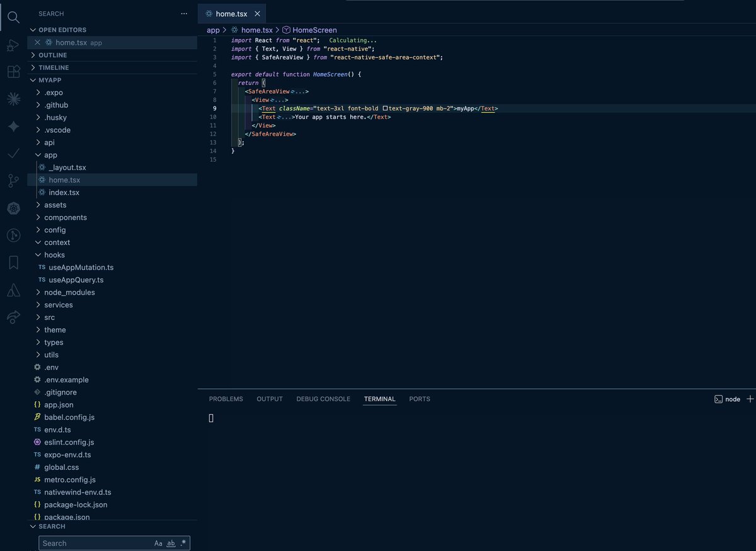The height and width of the screenshot is (551, 756).
Task: Open the Search panel more actions ellipsis
Action: [184, 13]
